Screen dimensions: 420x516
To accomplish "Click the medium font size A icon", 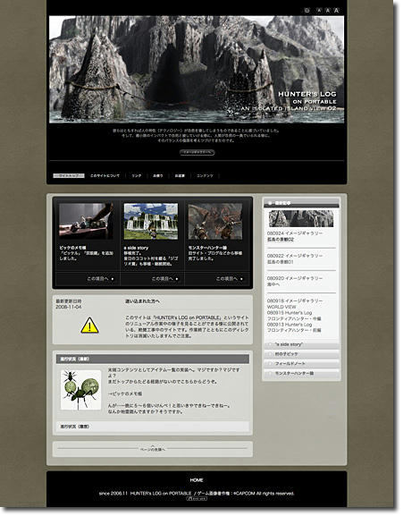I will 328,10.
